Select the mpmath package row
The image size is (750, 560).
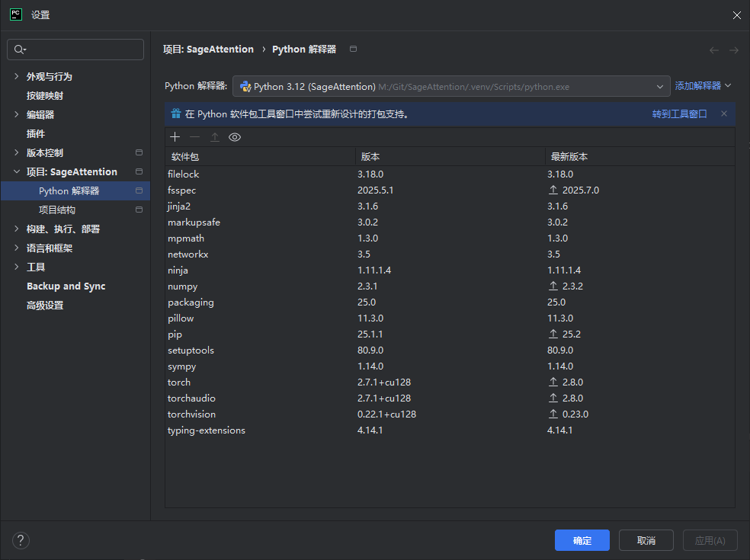point(450,238)
